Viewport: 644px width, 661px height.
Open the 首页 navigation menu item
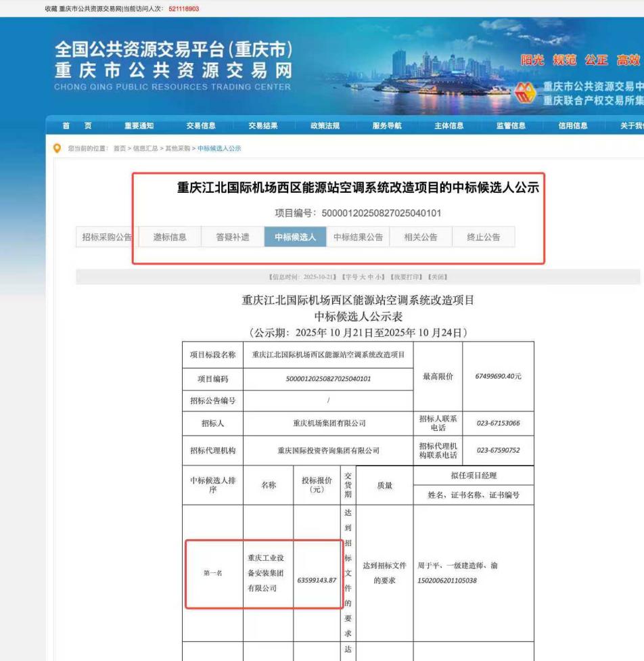click(76, 126)
